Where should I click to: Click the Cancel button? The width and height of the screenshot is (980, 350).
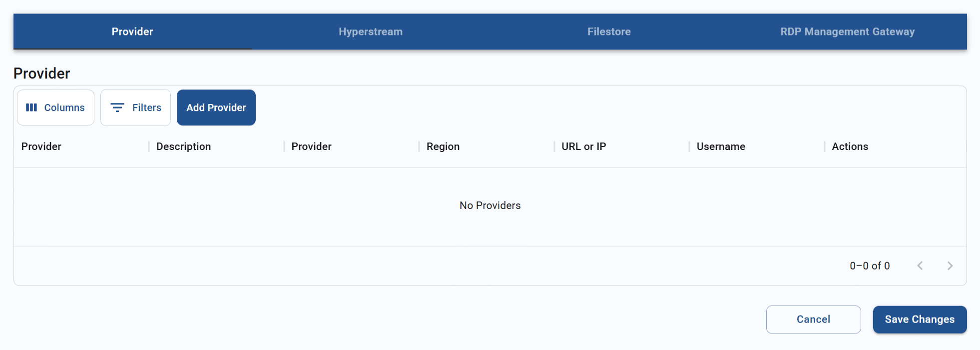[x=813, y=319]
